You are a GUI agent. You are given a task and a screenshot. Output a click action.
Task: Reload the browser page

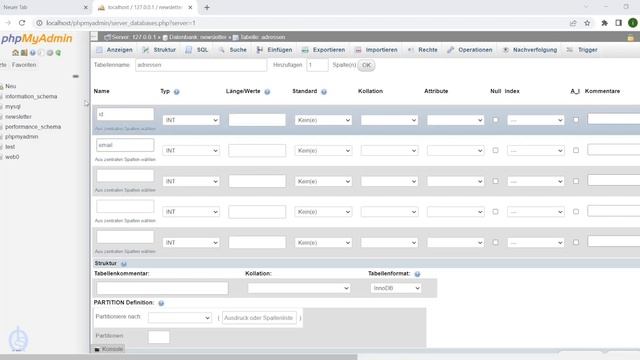[22, 23]
